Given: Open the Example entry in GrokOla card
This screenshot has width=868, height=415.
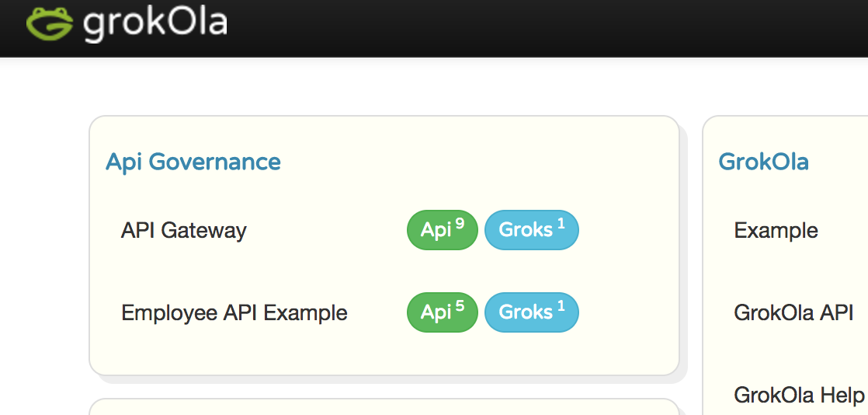Looking at the screenshot, I should (776, 230).
